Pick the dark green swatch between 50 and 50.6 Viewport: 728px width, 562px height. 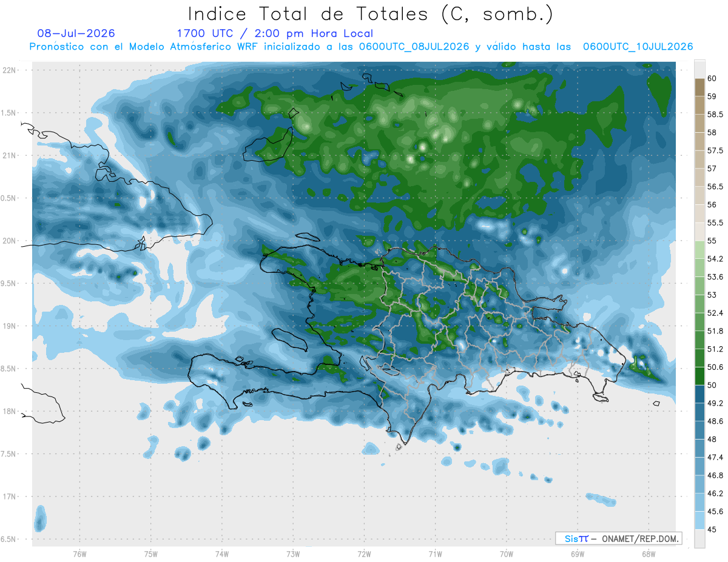click(x=699, y=376)
